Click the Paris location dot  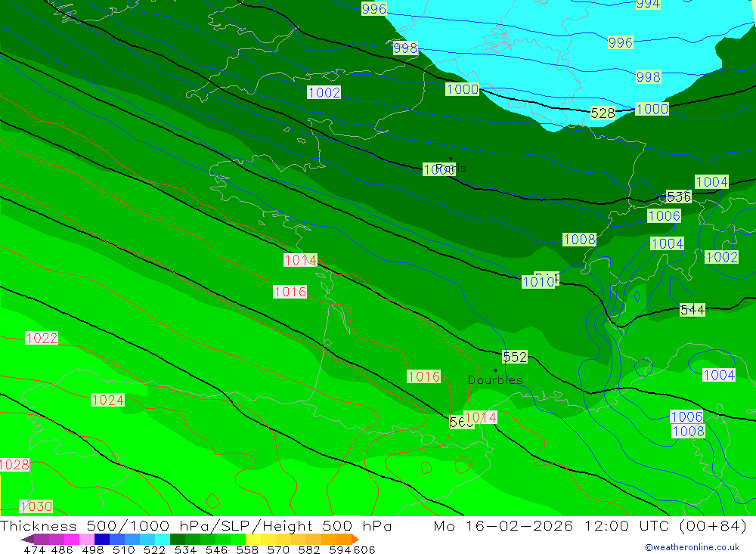point(451,158)
